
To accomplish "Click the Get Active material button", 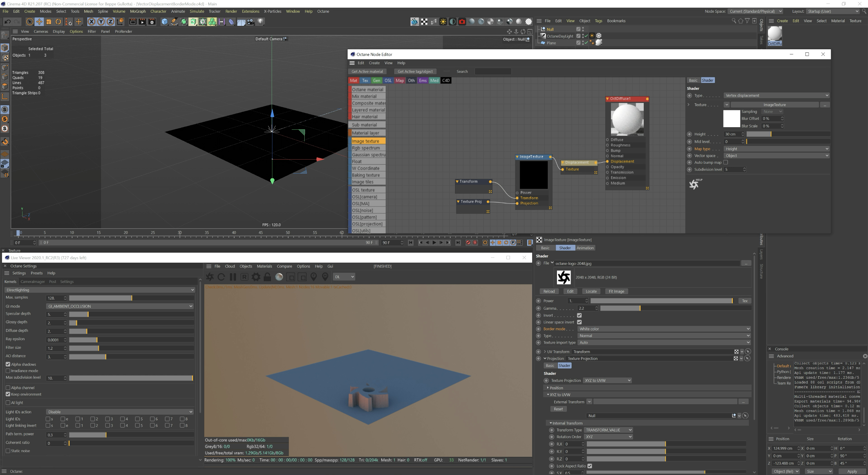I will point(367,72).
